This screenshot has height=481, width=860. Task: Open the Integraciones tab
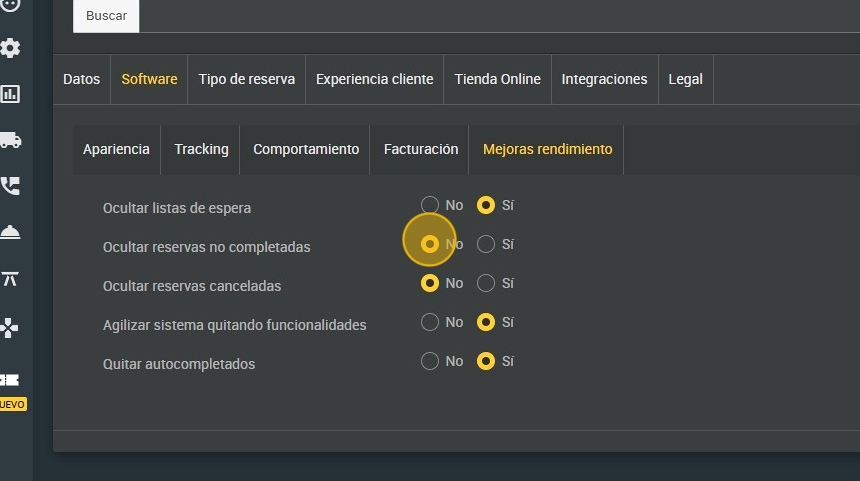click(604, 79)
